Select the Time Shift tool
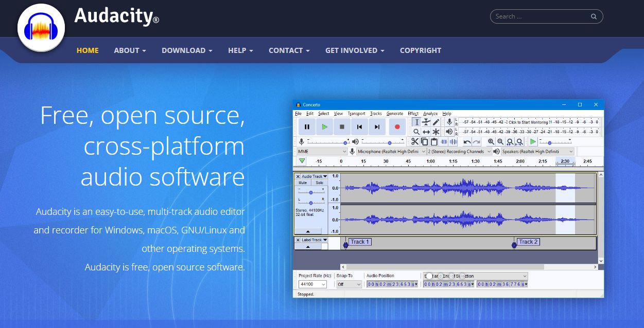Screen dimensions: 644x328 click(426, 132)
